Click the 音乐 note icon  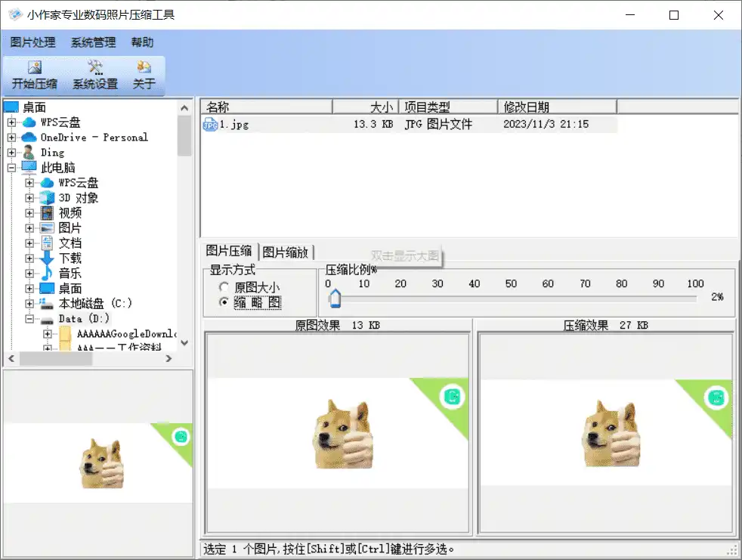(47, 273)
